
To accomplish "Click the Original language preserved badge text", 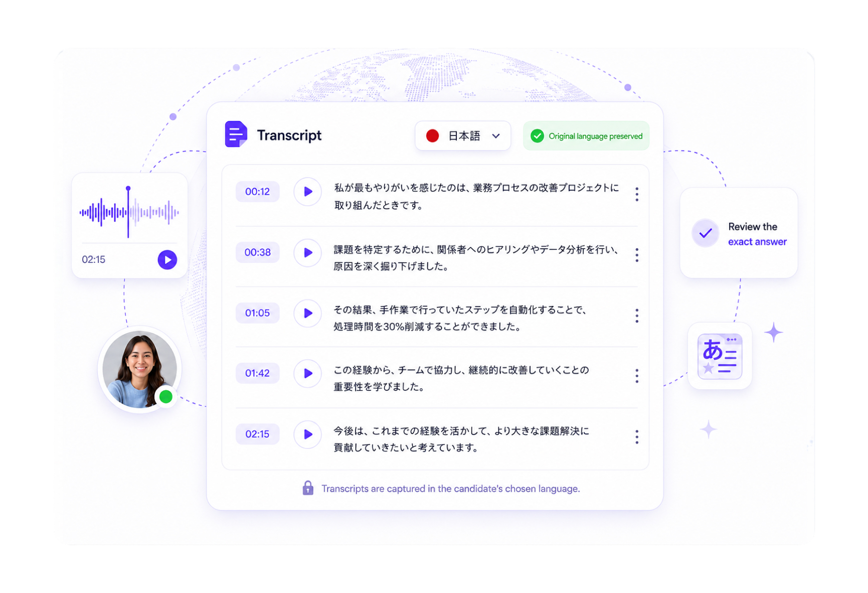I will point(595,136).
